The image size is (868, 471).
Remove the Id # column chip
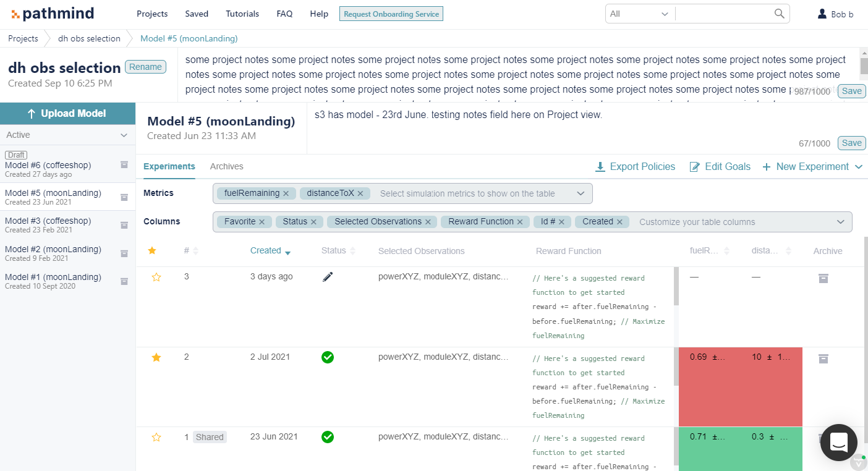point(561,222)
